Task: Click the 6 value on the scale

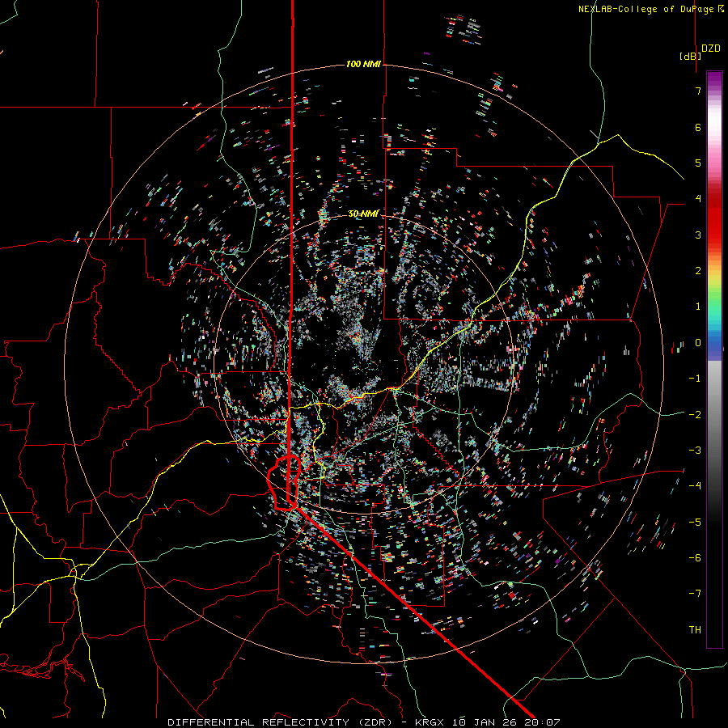Action: click(x=698, y=127)
